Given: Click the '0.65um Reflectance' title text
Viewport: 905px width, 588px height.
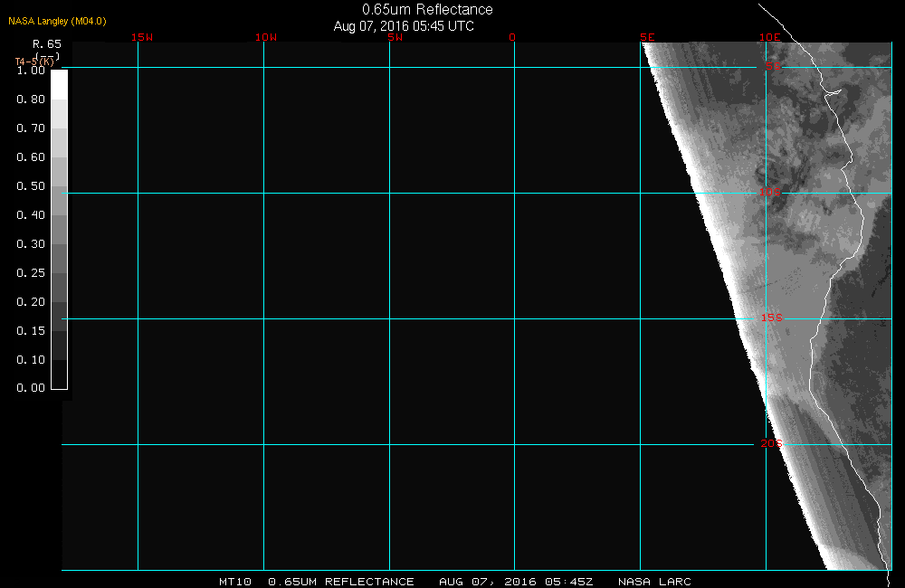Looking at the screenshot, I should coord(427,10).
